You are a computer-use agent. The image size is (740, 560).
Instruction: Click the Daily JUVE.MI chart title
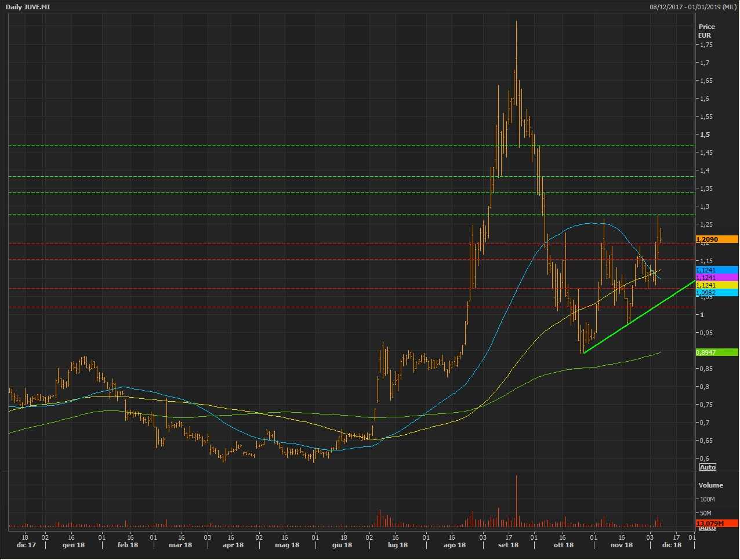pos(28,7)
